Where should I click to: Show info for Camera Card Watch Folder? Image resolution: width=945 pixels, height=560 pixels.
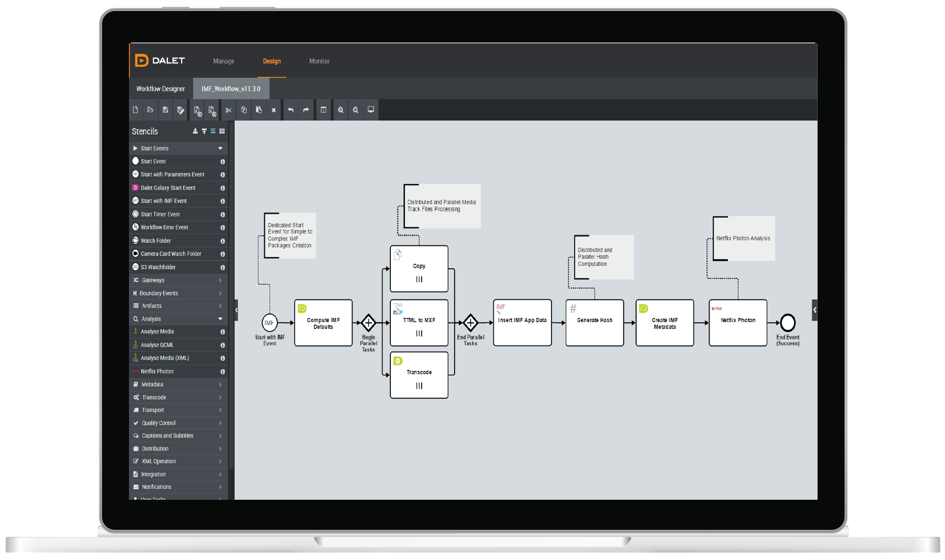pyautogui.click(x=223, y=254)
